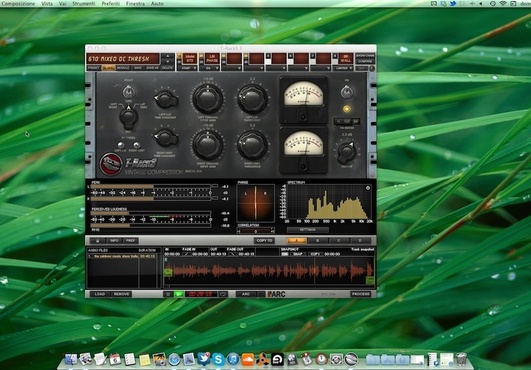Open Skype from the Dock
Viewport: 531px width, 370px height.
(x=218, y=360)
